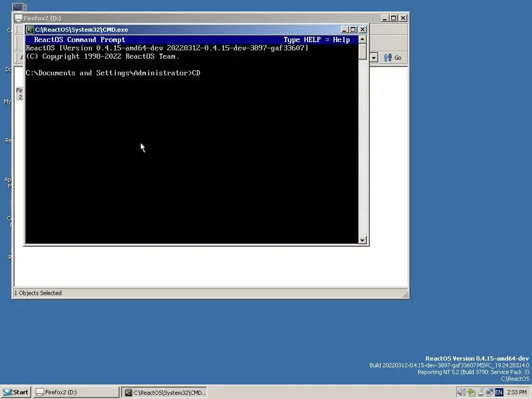Minimize the Firefox2 (D:) window
This screenshot has width=532, height=399.
point(384,18)
